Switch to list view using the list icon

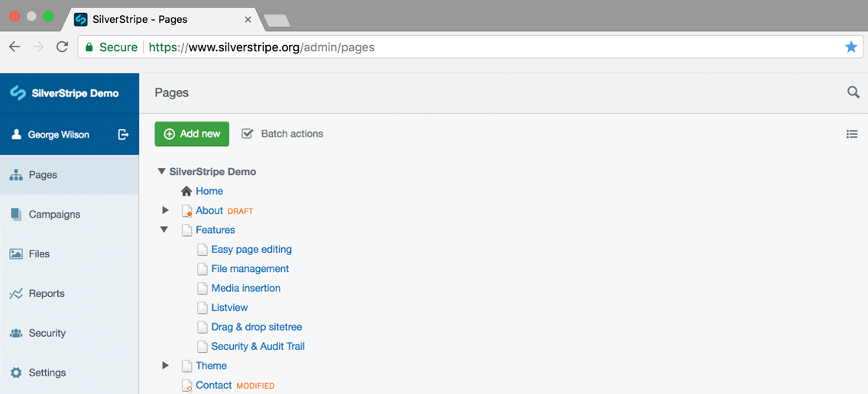point(852,134)
